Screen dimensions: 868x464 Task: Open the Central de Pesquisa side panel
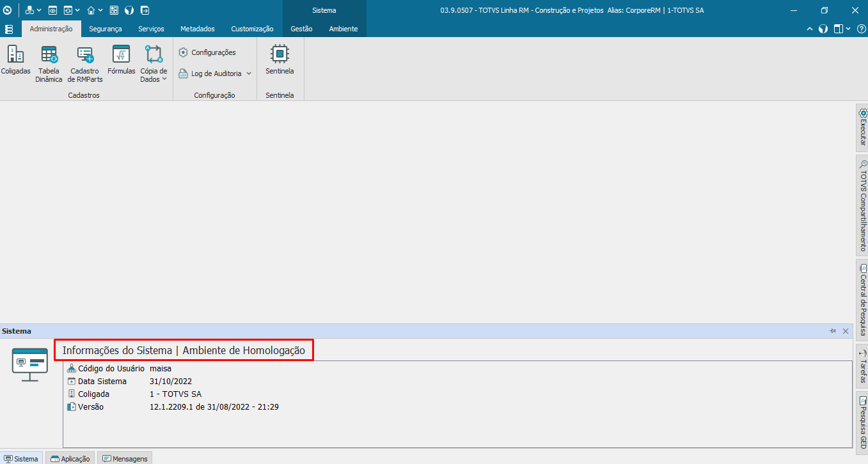pyautogui.click(x=862, y=299)
